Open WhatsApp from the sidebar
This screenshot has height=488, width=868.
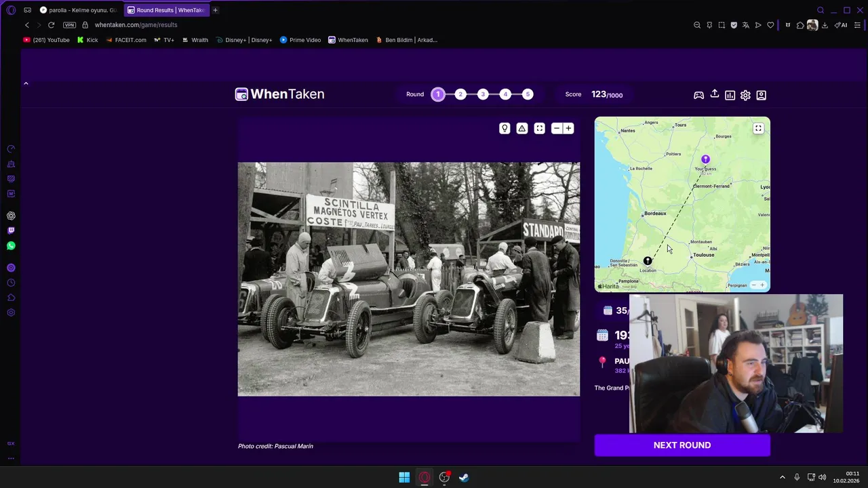point(11,246)
